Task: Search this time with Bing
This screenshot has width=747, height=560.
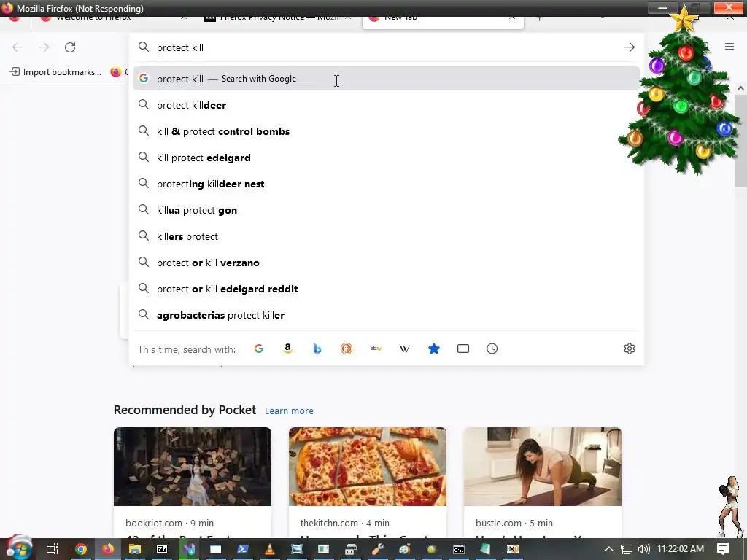Action: pos(317,349)
